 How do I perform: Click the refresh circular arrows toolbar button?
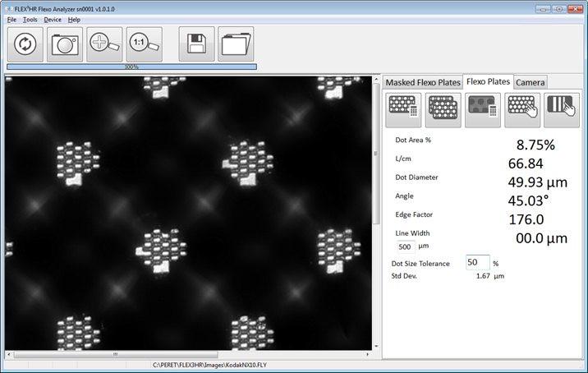pyautogui.click(x=25, y=44)
